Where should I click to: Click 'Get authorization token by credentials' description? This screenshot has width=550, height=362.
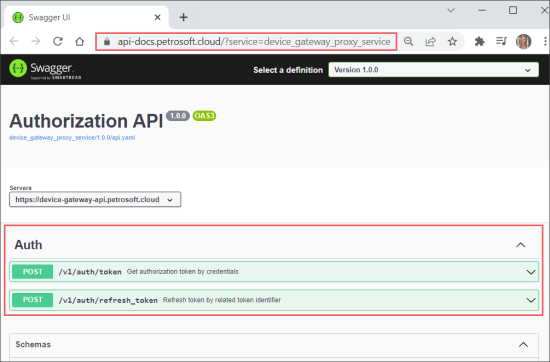[x=182, y=272]
